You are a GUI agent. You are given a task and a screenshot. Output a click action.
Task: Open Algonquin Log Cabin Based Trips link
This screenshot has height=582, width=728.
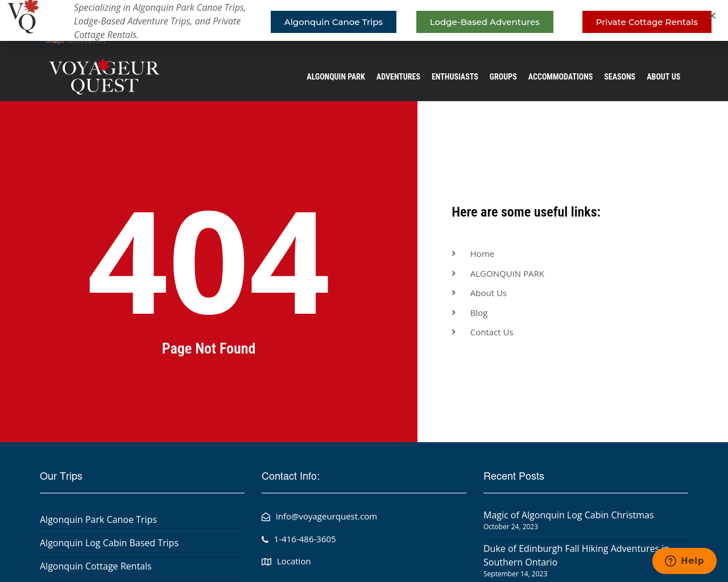pyautogui.click(x=109, y=543)
